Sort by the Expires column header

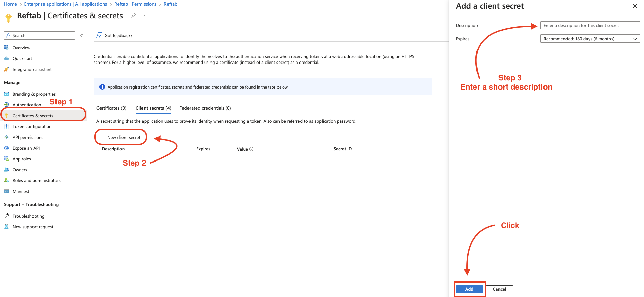pos(203,149)
